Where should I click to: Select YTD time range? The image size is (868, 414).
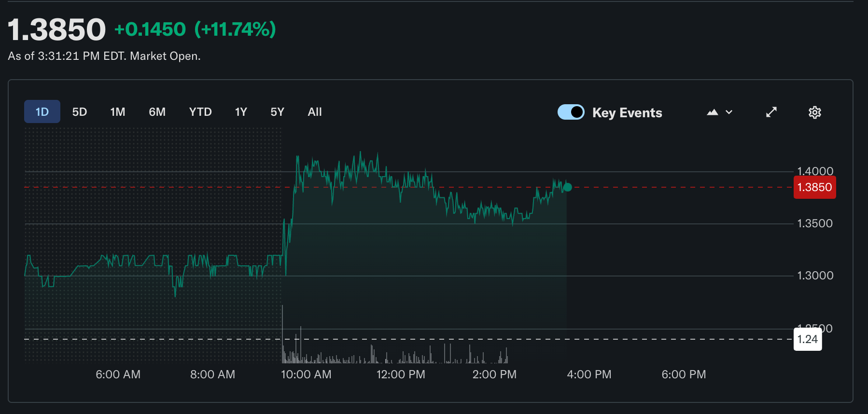click(x=200, y=112)
